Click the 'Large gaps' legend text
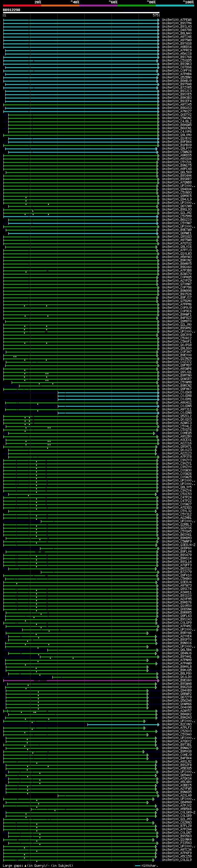The width and height of the screenshot is (197, 868). [x=13, y=866]
